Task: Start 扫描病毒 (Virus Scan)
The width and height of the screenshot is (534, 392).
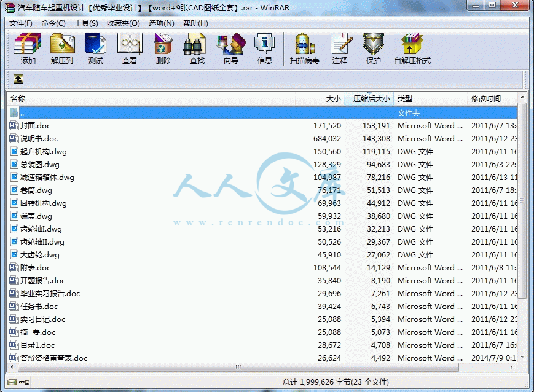Action: click(304, 49)
